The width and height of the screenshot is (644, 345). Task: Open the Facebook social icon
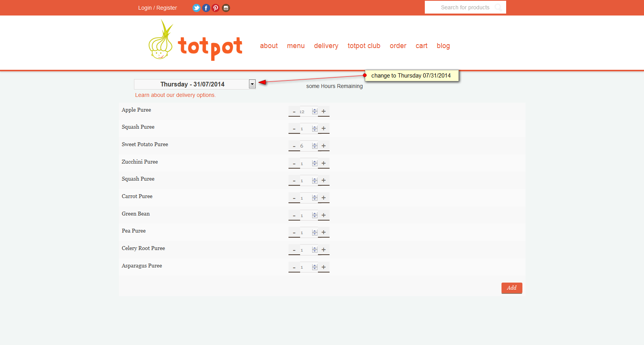pyautogui.click(x=206, y=8)
